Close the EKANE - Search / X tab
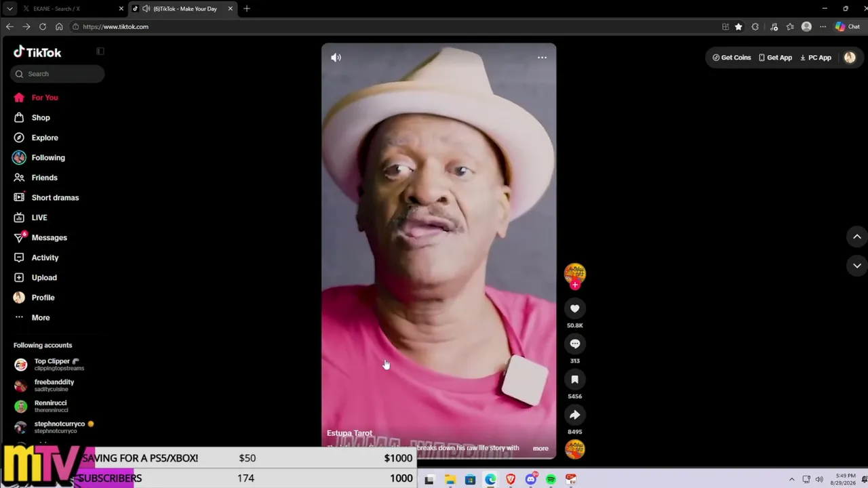This screenshot has width=868, height=488. [121, 9]
